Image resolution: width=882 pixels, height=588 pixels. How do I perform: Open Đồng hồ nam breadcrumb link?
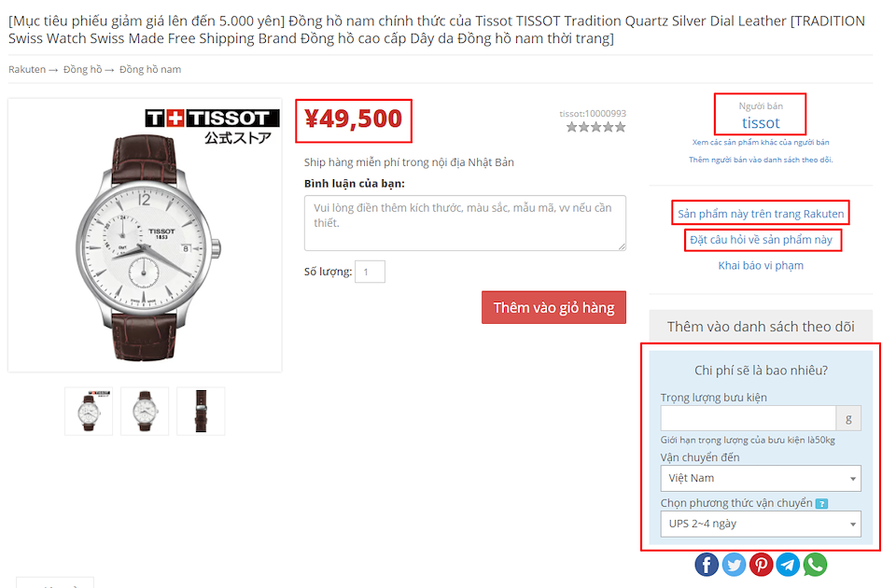(150, 69)
